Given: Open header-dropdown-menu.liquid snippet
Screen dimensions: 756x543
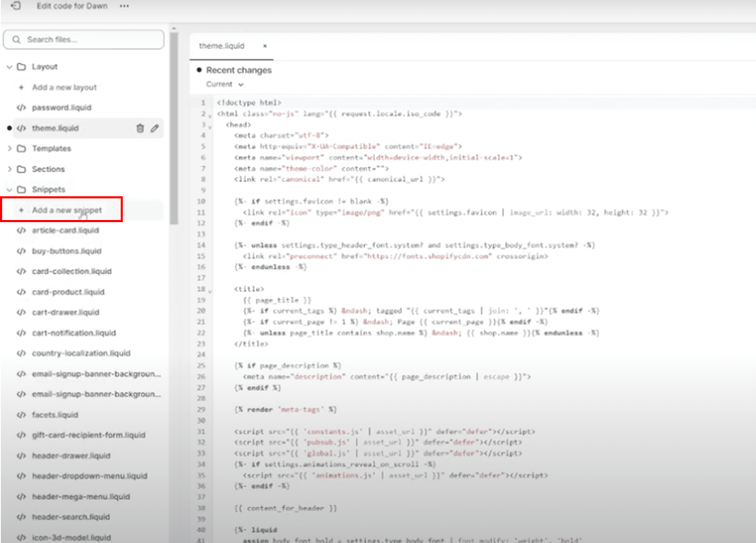Looking at the screenshot, I should 90,476.
